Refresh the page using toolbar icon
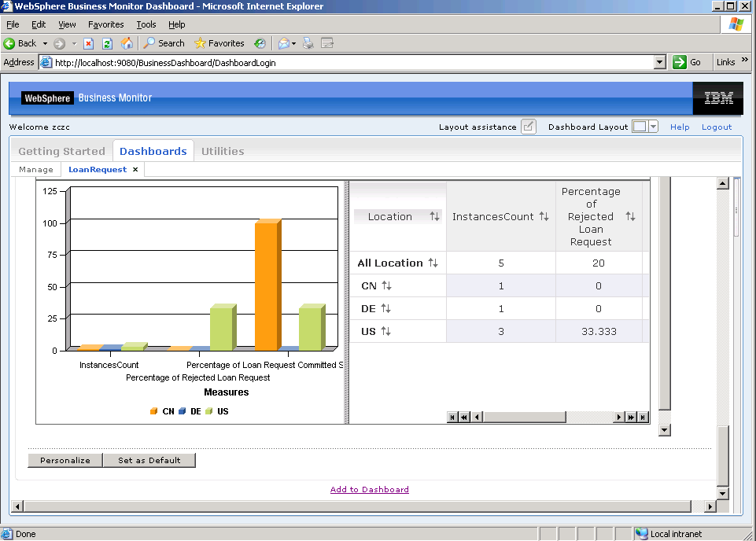 107,43
